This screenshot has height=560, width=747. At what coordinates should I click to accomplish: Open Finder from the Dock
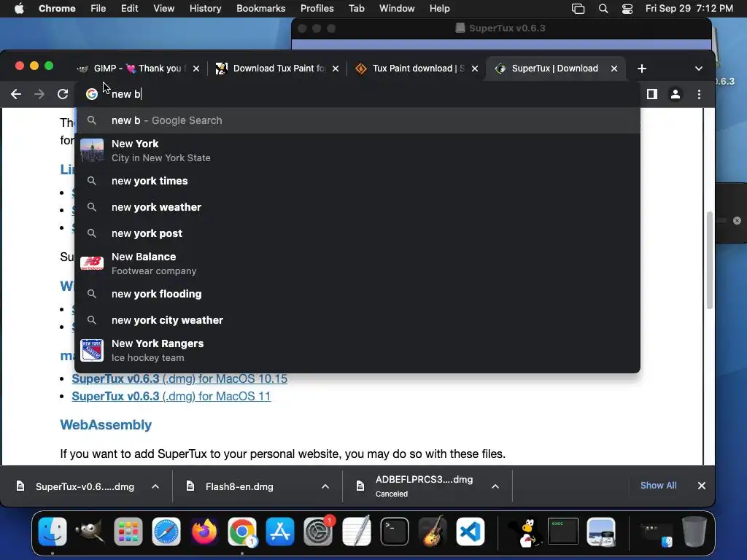tap(53, 532)
